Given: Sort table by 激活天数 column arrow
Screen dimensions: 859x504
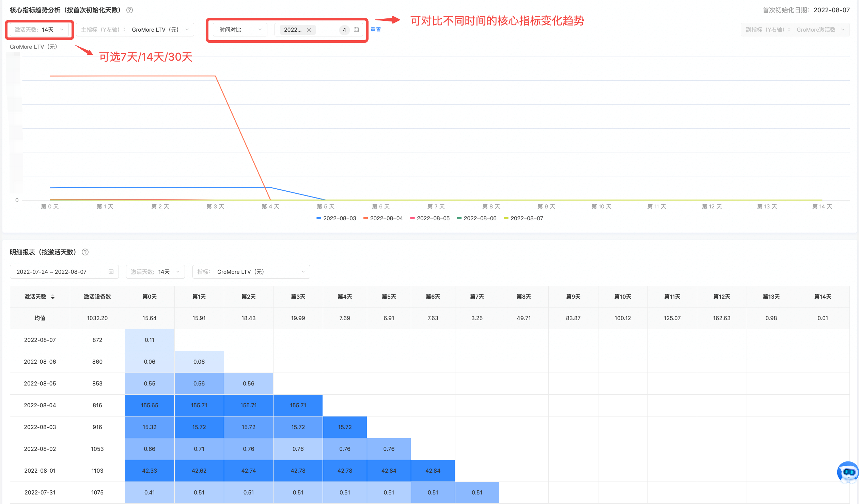Looking at the screenshot, I should click(53, 297).
